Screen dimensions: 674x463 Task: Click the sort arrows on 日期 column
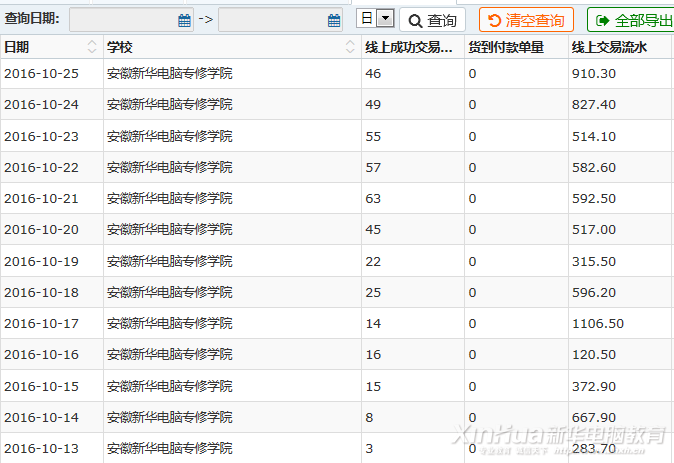(x=93, y=47)
